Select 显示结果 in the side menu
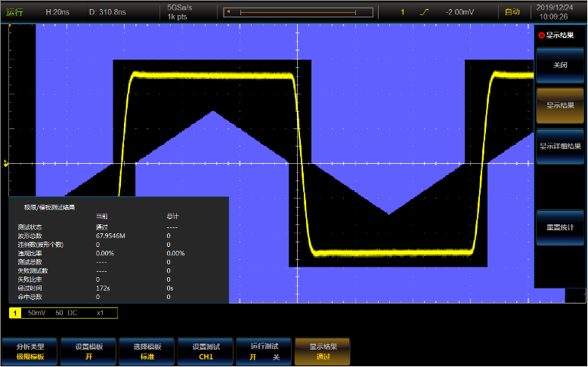Viewport: 588px width, 367px height. click(x=560, y=106)
